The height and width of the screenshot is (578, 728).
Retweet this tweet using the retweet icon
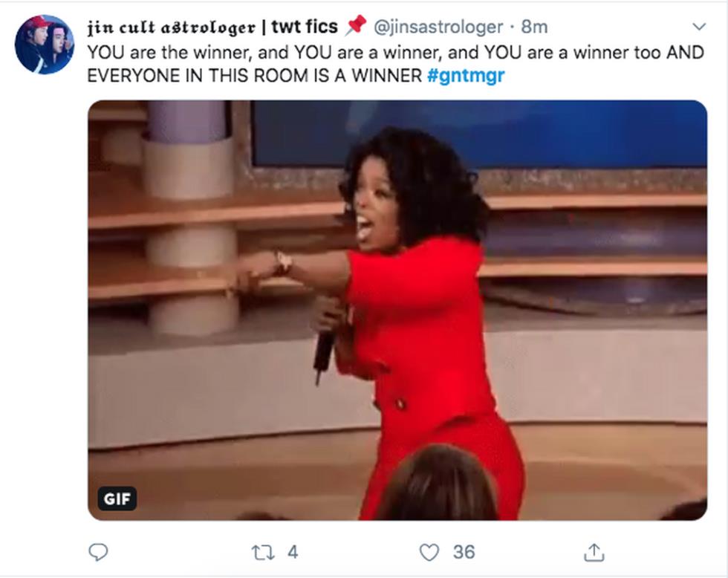[x=263, y=553]
